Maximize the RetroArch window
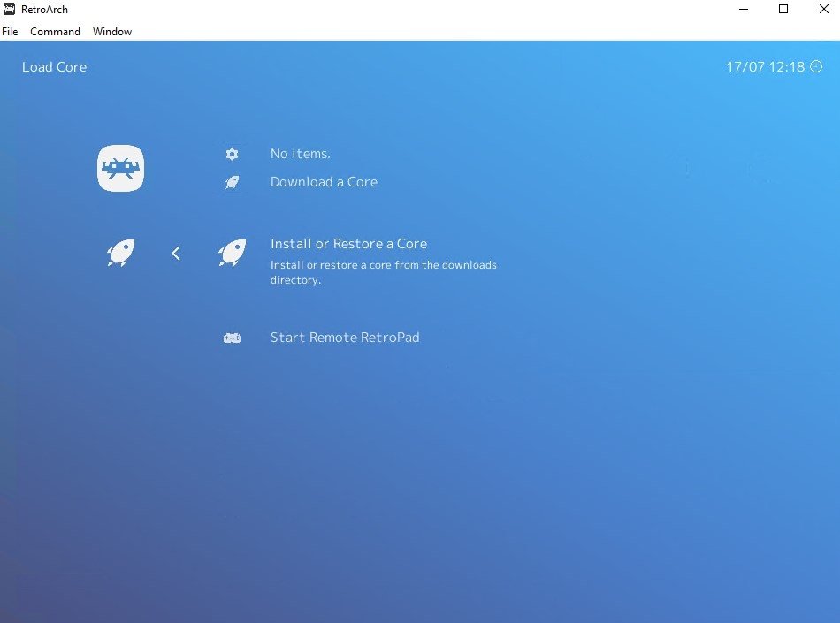The image size is (840, 623). pos(783,9)
